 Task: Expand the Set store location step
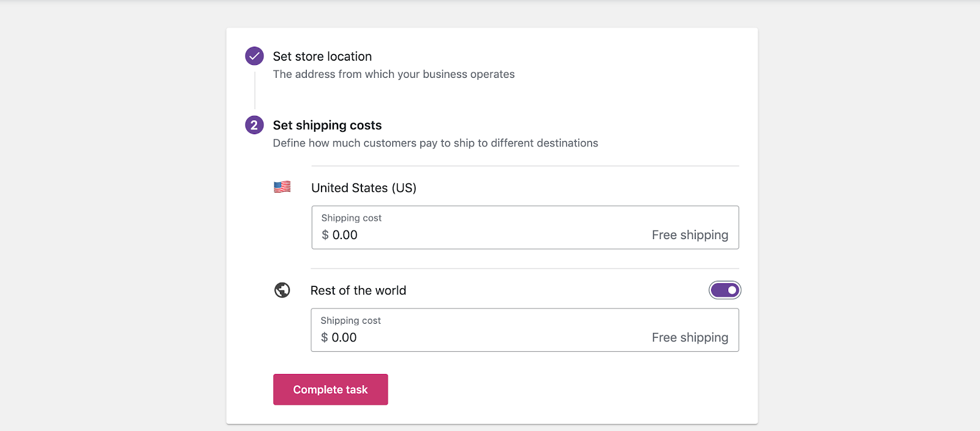[x=322, y=56]
